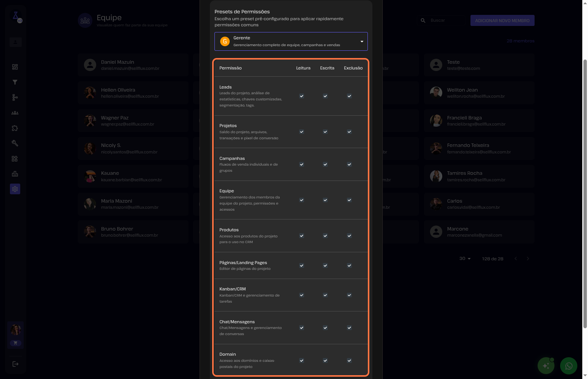Viewport: 588px width, 379px height.
Task: Click the ADICIONAR NOVO MEMBRO button
Action: pyautogui.click(x=502, y=21)
